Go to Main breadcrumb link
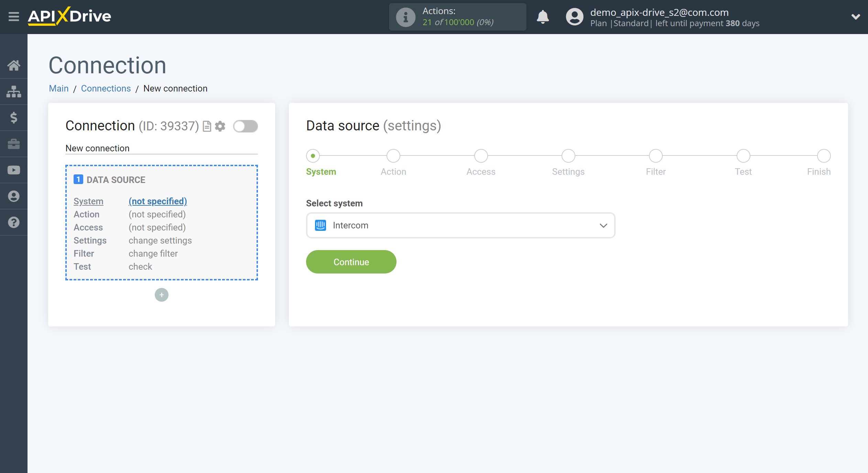 click(x=59, y=88)
